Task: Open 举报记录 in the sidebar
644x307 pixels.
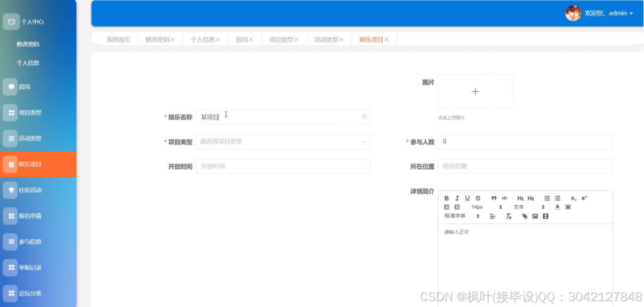Action: 38,268
